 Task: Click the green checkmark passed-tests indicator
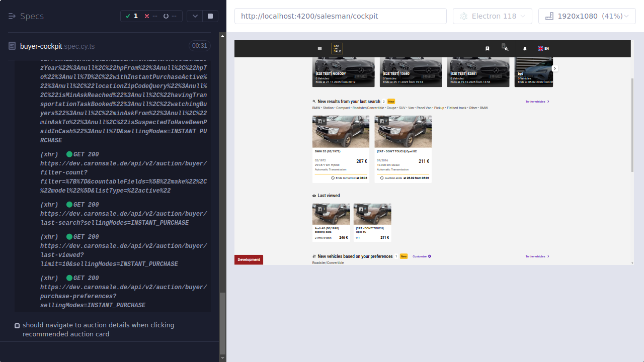click(x=128, y=16)
